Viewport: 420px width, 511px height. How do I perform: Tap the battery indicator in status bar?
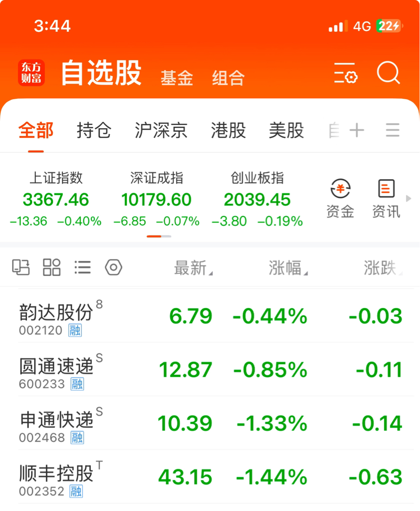tap(390, 26)
